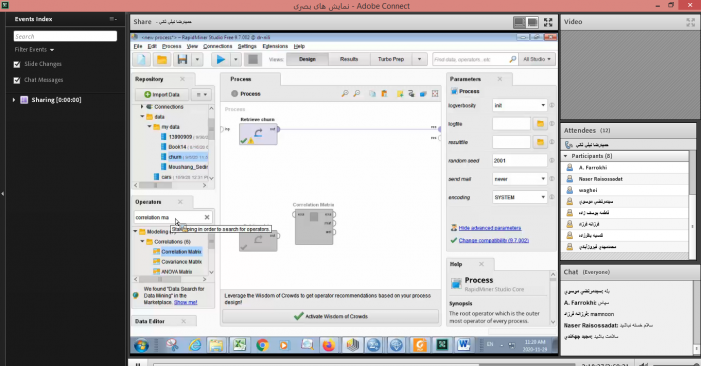Viewport: 701px width, 366px height.
Task: Click the copy icon in the process toolbar
Action: [x=372, y=93]
